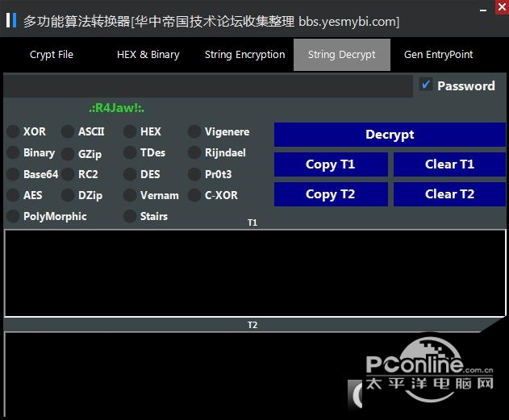The height and width of the screenshot is (420, 509).
Task: Click the Clear T2 button
Action: [449, 194]
